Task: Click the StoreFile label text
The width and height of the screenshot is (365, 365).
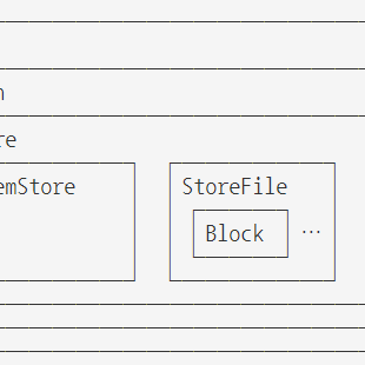Action: [235, 187]
